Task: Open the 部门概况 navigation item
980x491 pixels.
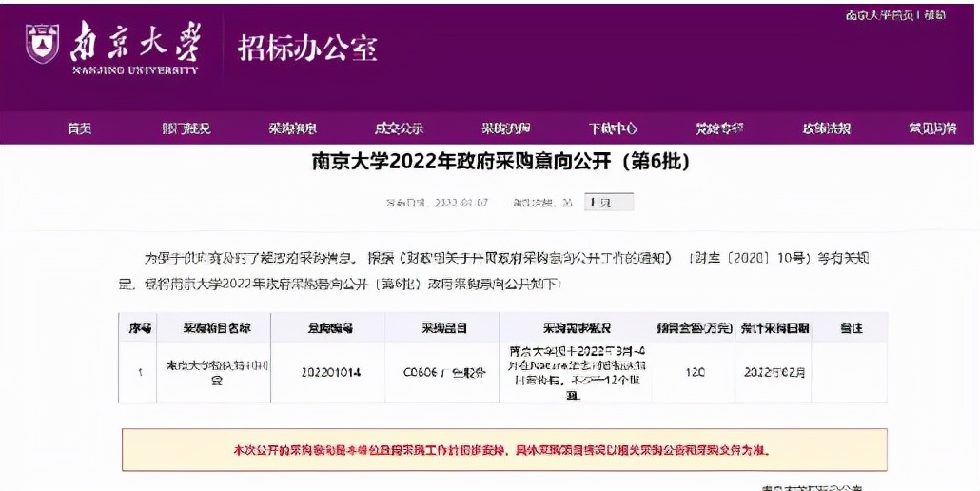Action: point(186,128)
